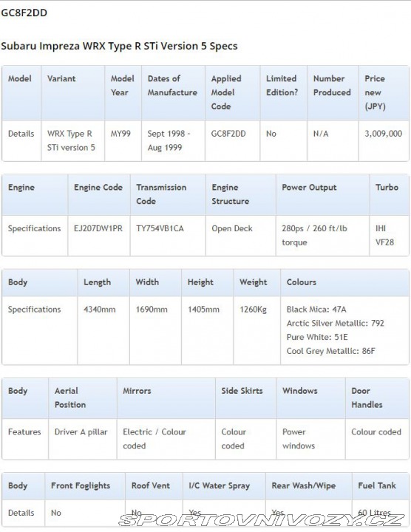Click the Power Output column header
Image resolution: width=411 pixels, height=532 pixels.
click(309, 187)
